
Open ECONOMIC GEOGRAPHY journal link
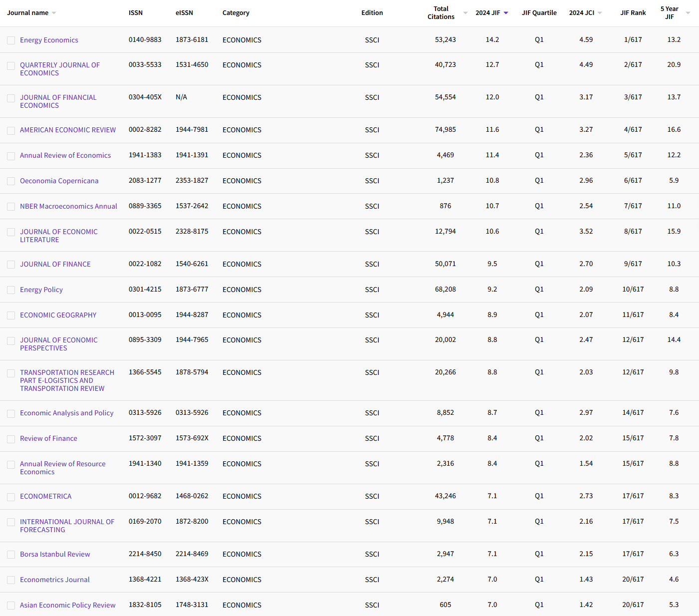(x=58, y=315)
